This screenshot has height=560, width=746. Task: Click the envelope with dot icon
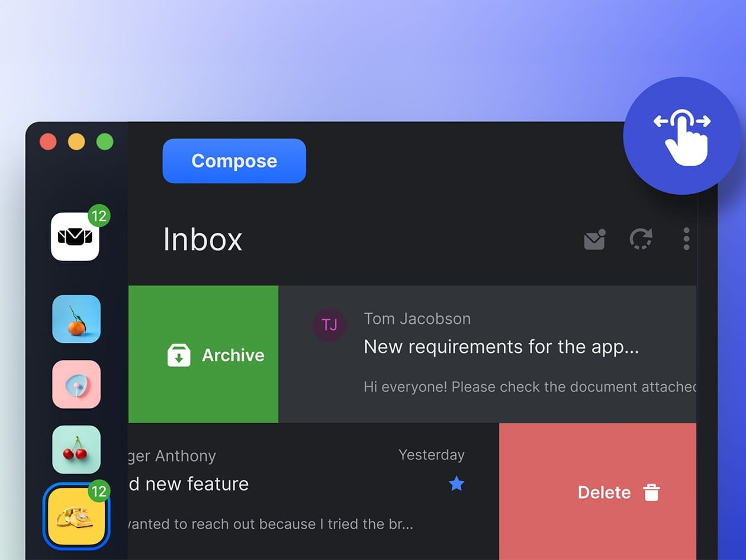(594, 239)
